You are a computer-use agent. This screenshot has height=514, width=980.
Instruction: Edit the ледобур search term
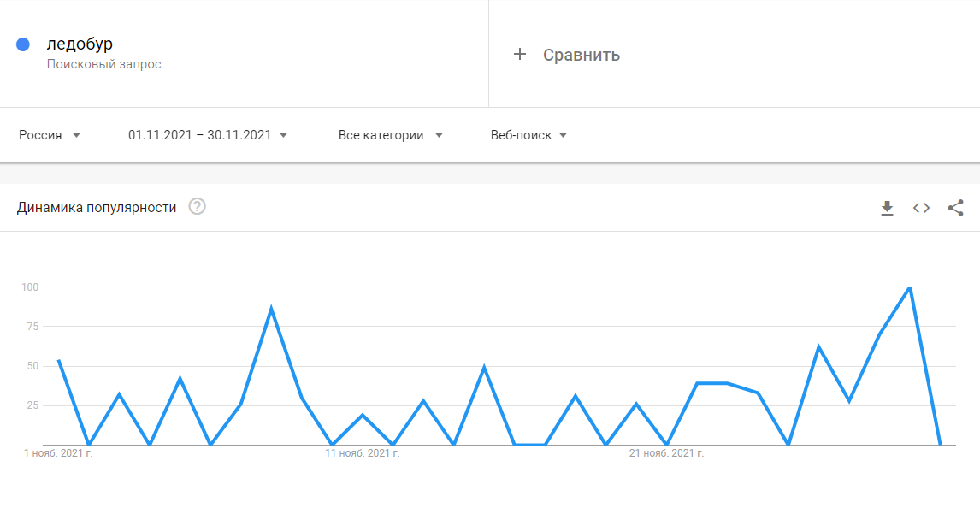80,44
